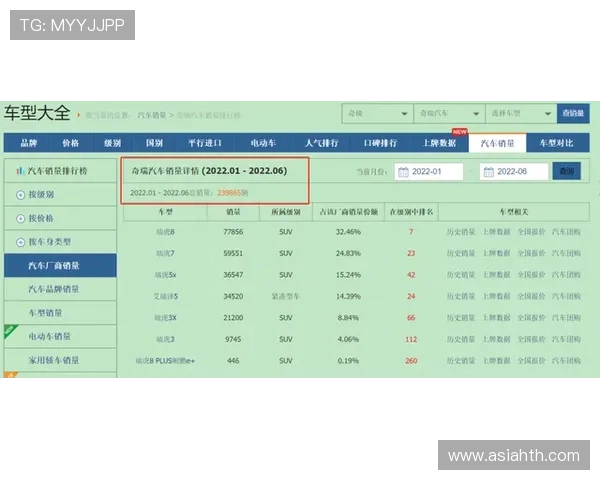Image resolution: width=600 pixels, height=480 pixels.
Task: Select 家用轿车销量 in the sidebar
Action: (x=60, y=360)
